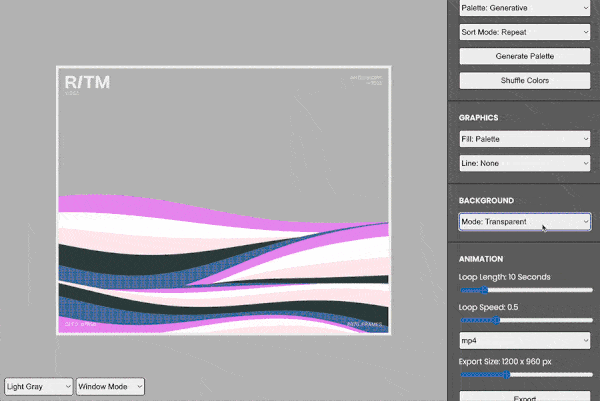This screenshot has width=600, height=401.
Task: Click the Export button
Action: point(525,397)
